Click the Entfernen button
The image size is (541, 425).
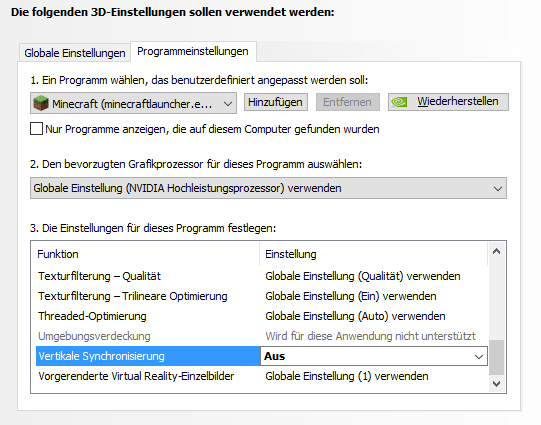(347, 102)
